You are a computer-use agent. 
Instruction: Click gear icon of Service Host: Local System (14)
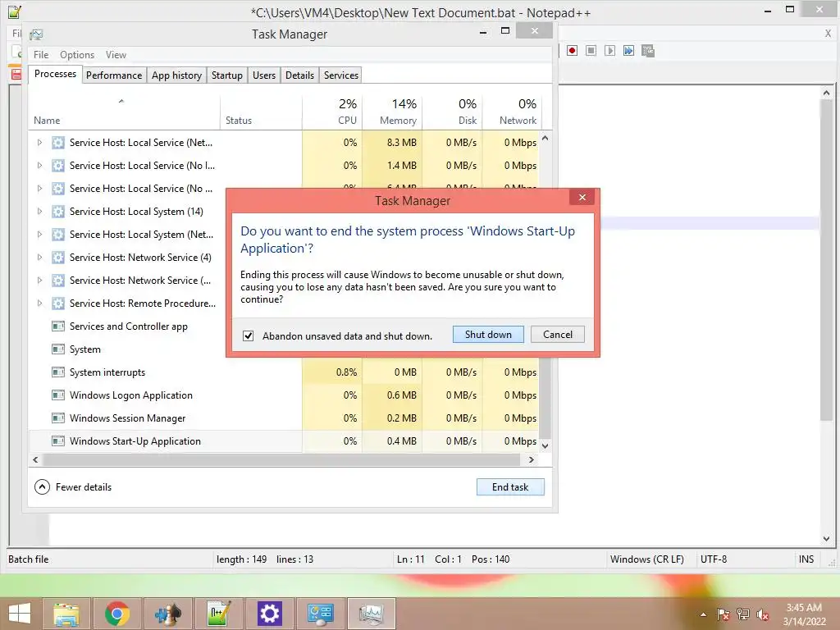coord(58,211)
